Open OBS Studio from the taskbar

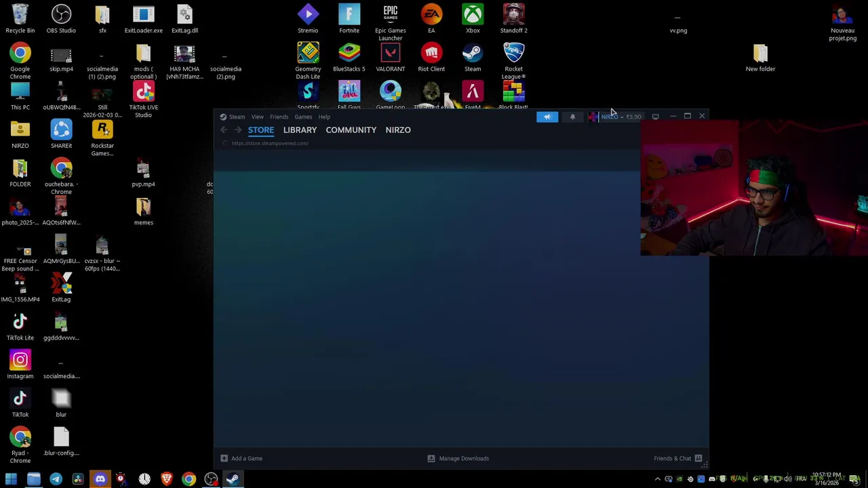coord(211,479)
